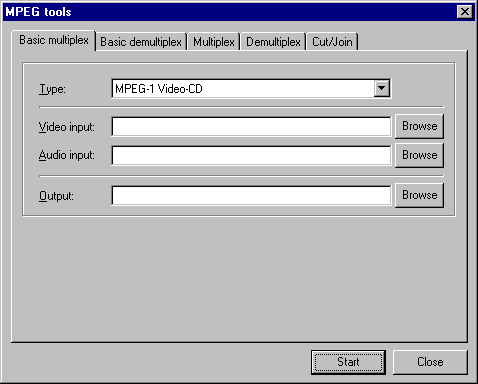The image size is (478, 384).
Task: Start the multiplexing process
Action: (348, 362)
